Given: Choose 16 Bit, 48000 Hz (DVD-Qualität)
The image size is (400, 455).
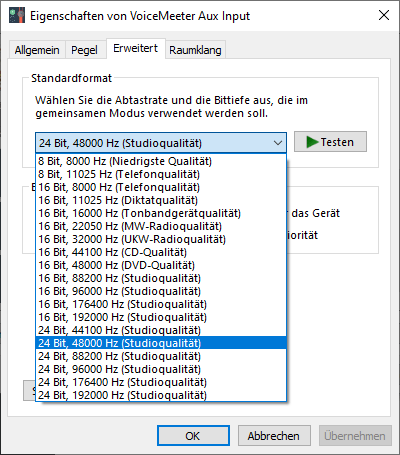Looking at the screenshot, I should [x=161, y=265].
